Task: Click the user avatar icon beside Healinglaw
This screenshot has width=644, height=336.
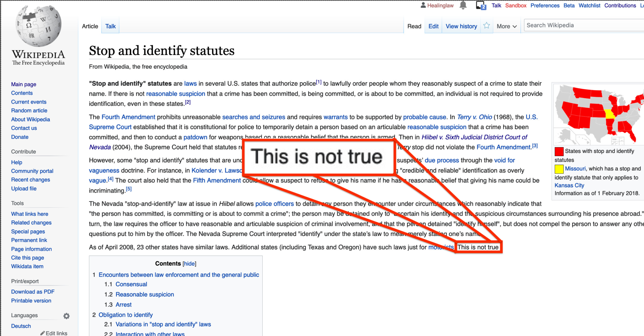Action: coord(423,5)
